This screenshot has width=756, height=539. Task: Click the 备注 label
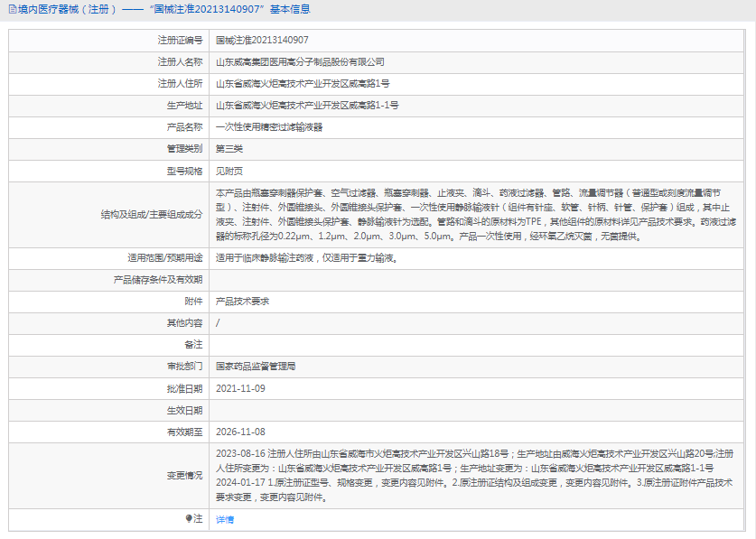pos(193,345)
